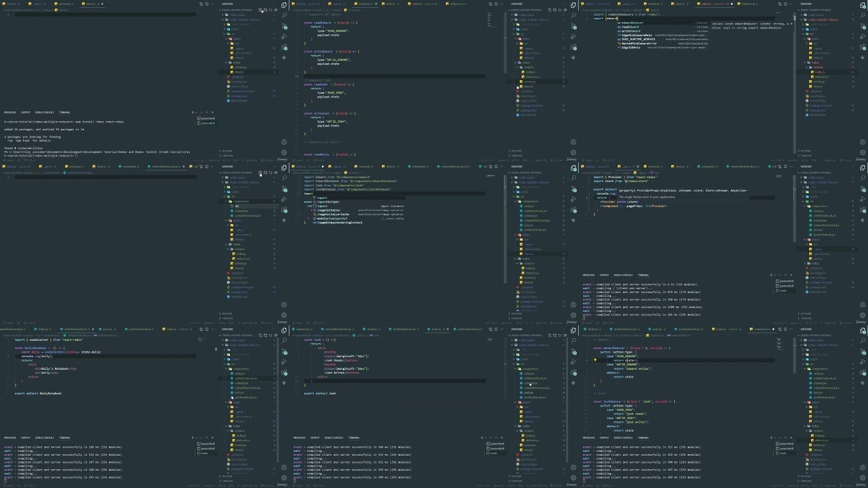Select the ImageOptimizerCache autocomplete suggestion
This screenshot has height=488, width=868.
pyautogui.click(x=360, y=214)
